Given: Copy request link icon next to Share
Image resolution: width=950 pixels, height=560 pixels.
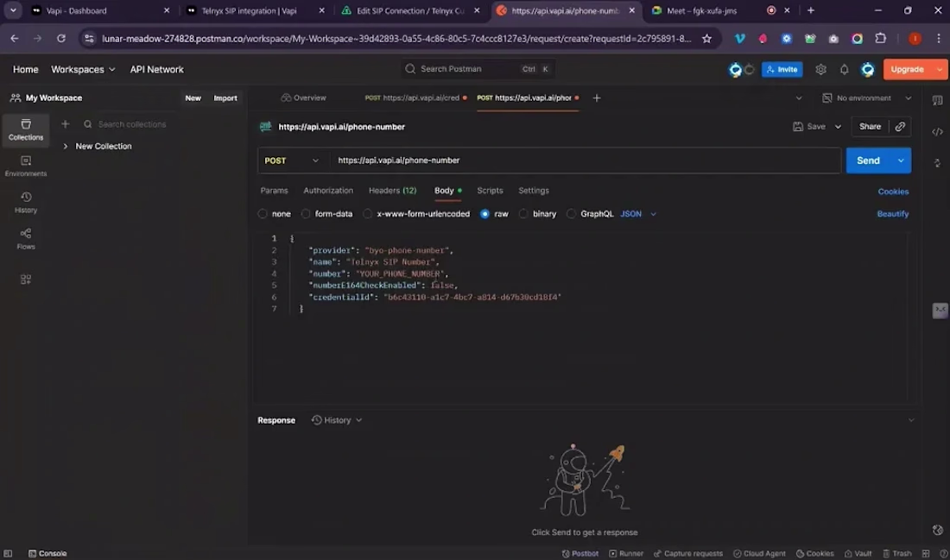Looking at the screenshot, I should coord(900,127).
